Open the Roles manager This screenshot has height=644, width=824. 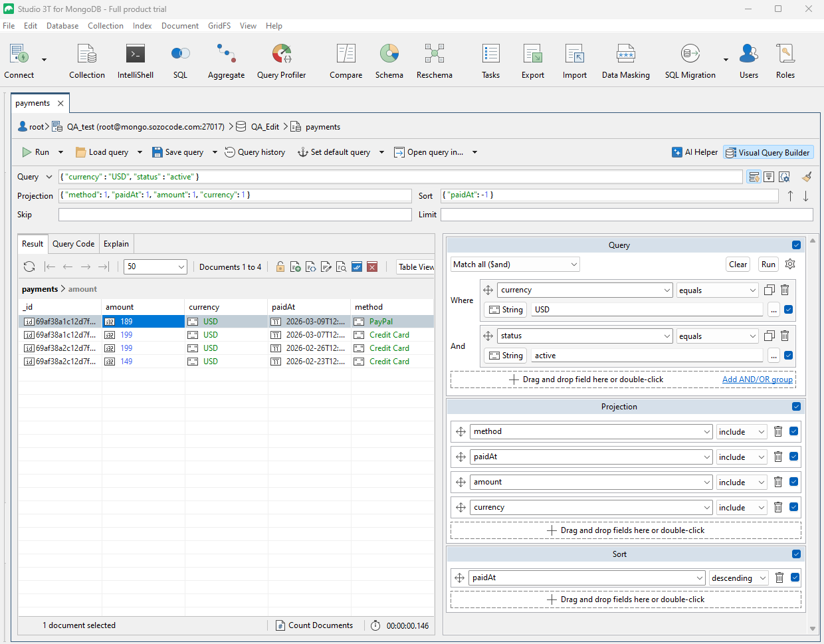point(785,61)
